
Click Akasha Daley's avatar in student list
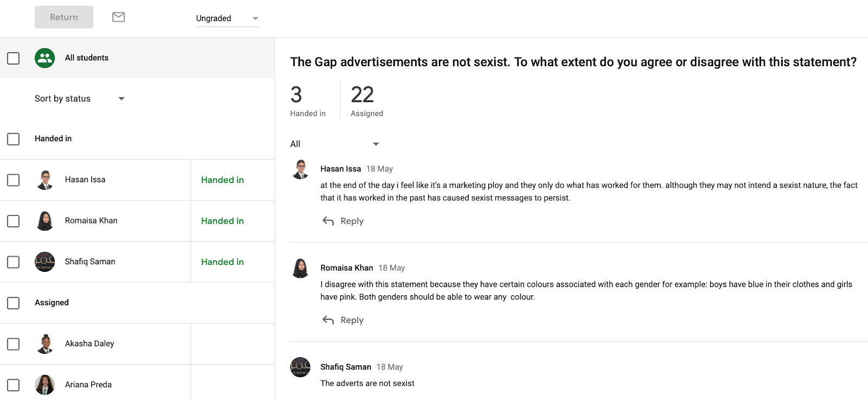[45, 344]
